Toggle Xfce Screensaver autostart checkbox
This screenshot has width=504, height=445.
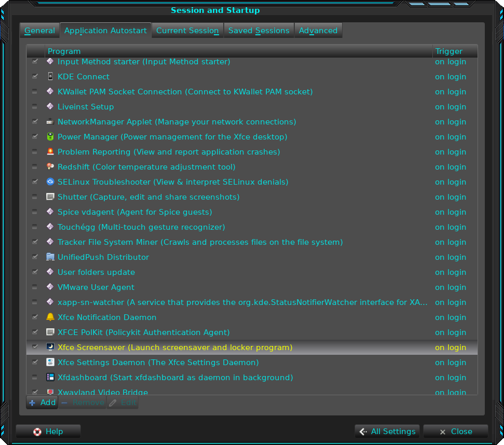coord(35,347)
